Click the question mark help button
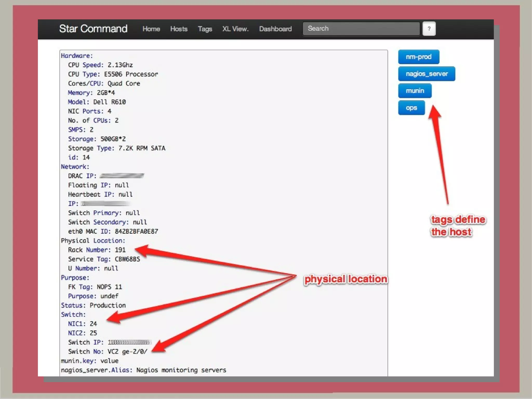532x399 pixels. point(429,29)
